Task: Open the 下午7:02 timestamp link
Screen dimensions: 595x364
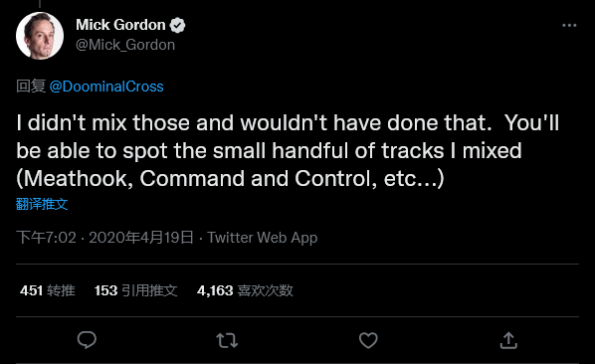Action: 46,238
